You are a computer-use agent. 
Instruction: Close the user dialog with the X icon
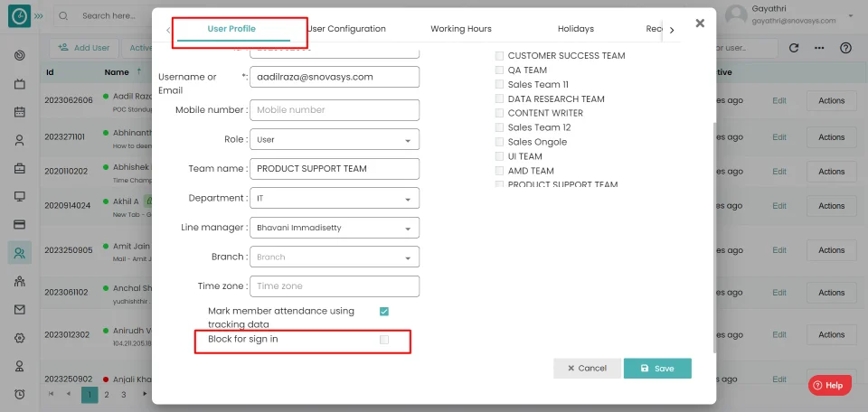[x=700, y=23]
